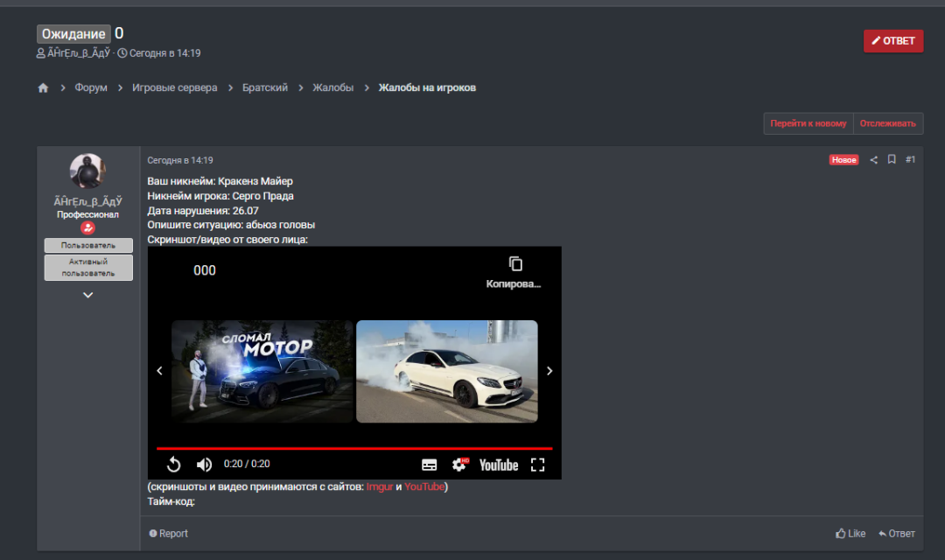The height and width of the screenshot is (560, 945).
Task: Open the poster's avatar image
Action: click(x=88, y=171)
